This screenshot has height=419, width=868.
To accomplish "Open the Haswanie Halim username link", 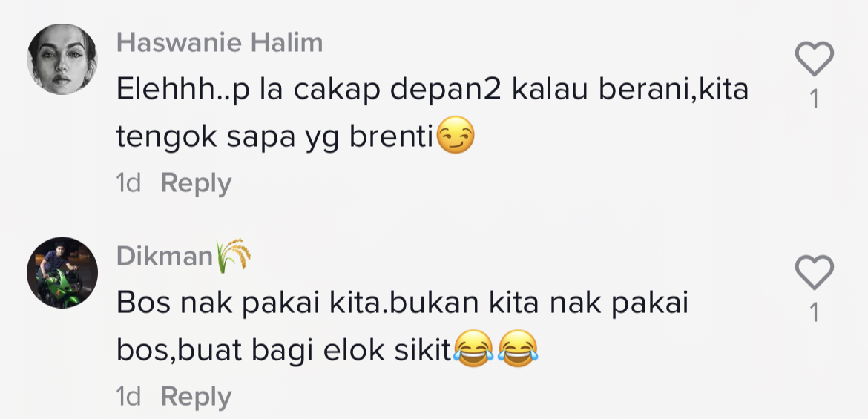I will tap(220, 42).
